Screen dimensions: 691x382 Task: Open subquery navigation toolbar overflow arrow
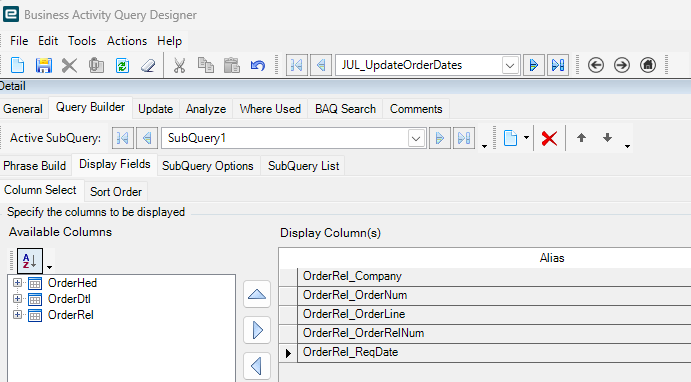point(484,146)
